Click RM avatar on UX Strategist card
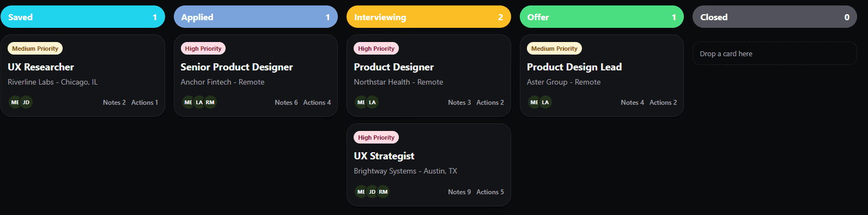Image resolution: width=868 pixels, height=215 pixels. [383, 192]
